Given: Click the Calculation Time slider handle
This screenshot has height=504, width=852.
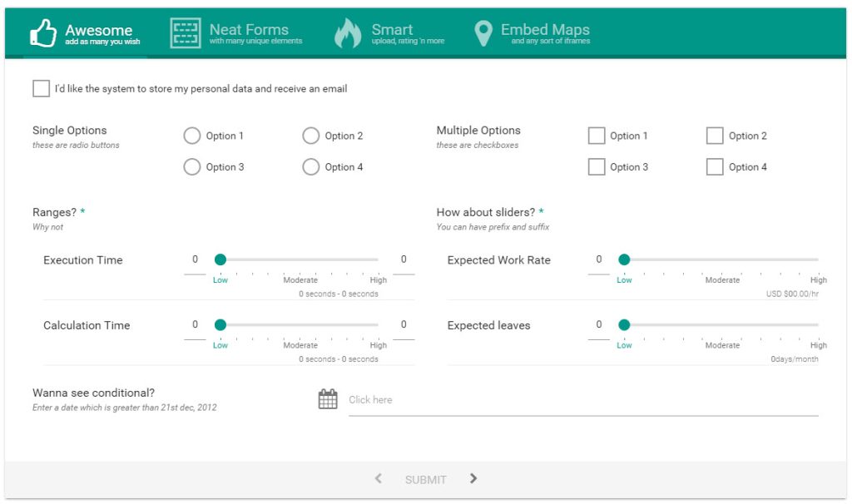Looking at the screenshot, I should [220, 325].
